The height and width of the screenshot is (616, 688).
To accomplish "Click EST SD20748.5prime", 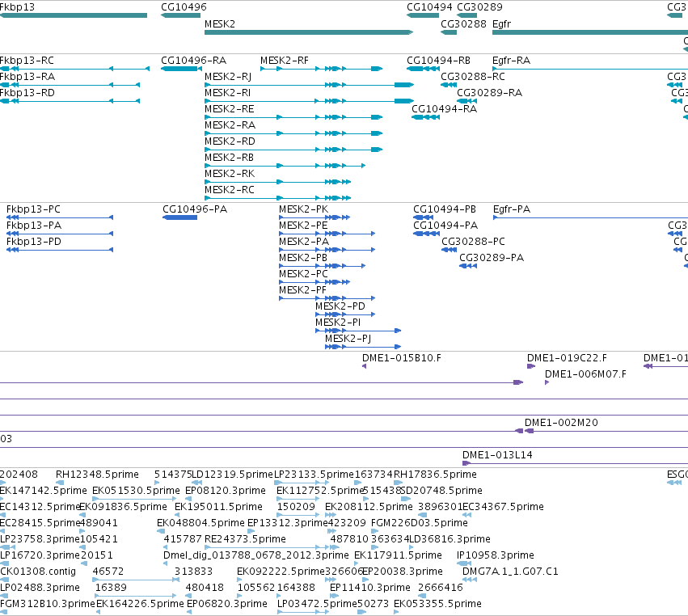I will tap(441, 491).
